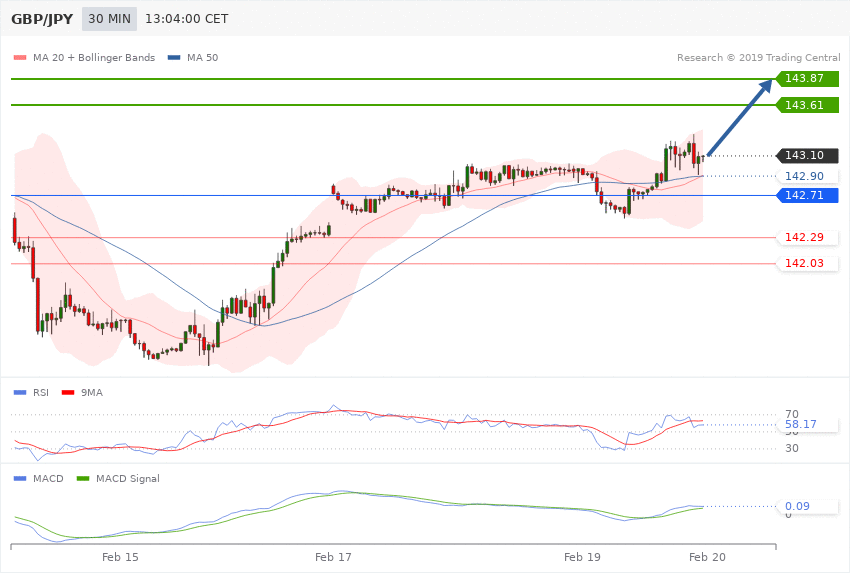Select the 30 MIN timeframe badge
This screenshot has height=576, width=850.
[x=110, y=19]
